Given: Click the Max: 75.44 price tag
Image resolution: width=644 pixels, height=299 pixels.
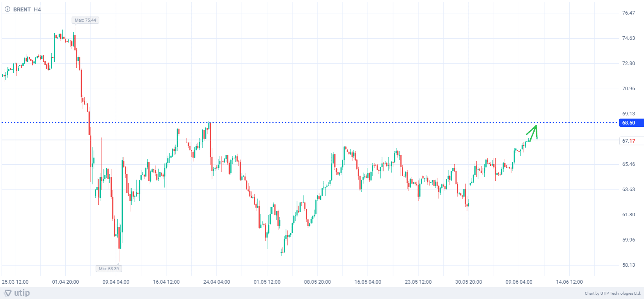Looking at the screenshot, I should pos(85,20).
